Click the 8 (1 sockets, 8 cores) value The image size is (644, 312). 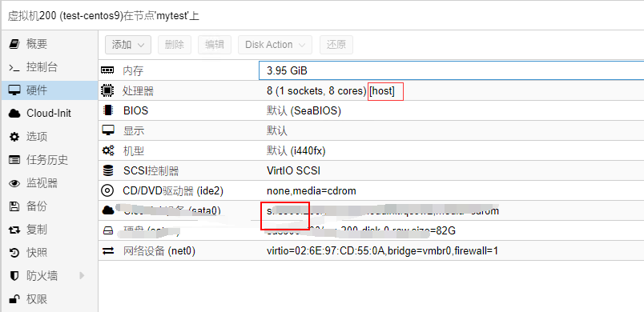(x=316, y=91)
